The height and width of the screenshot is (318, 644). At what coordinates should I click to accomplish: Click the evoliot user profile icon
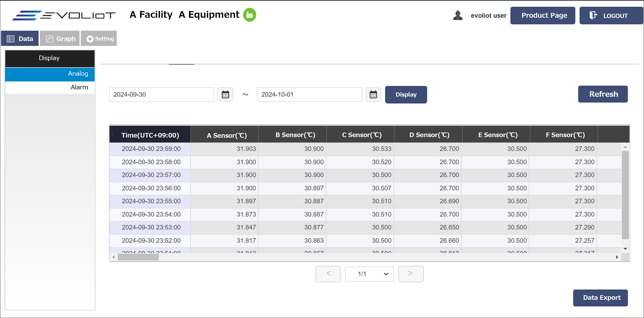click(457, 15)
